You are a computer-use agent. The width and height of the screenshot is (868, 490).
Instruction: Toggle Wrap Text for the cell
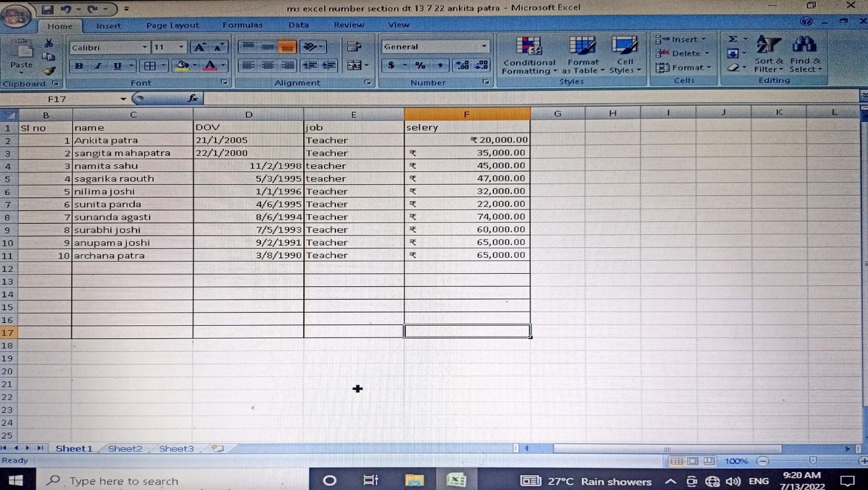(x=354, y=47)
